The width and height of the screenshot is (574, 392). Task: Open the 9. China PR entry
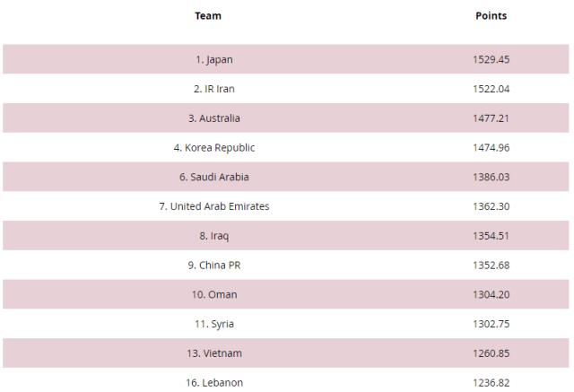pos(214,266)
